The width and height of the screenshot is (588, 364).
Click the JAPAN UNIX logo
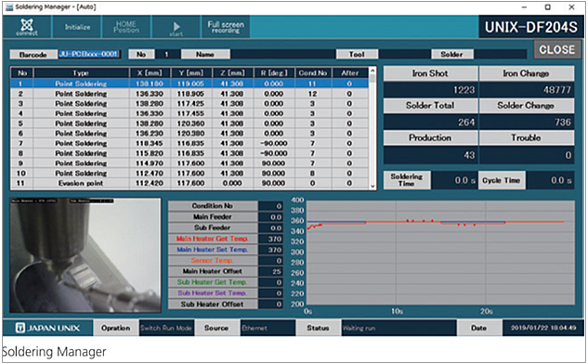[x=47, y=328]
